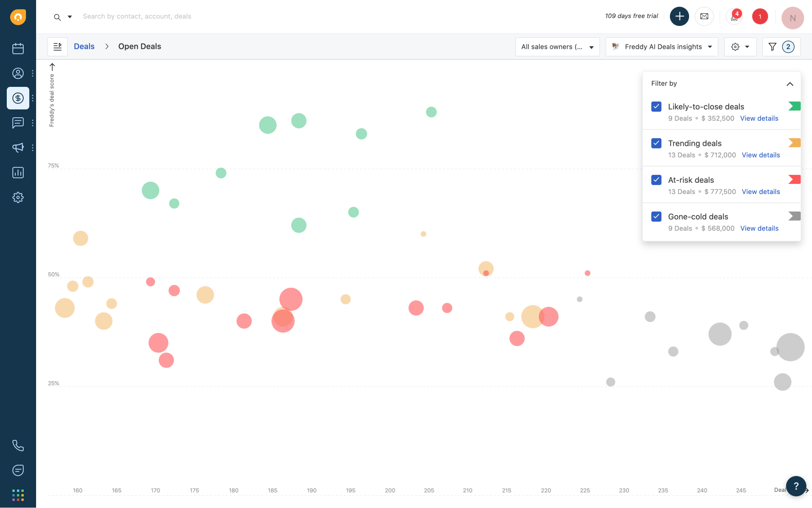This screenshot has width=812, height=508.
Task: Uncheck Trending deals checkbox
Action: 656,143
